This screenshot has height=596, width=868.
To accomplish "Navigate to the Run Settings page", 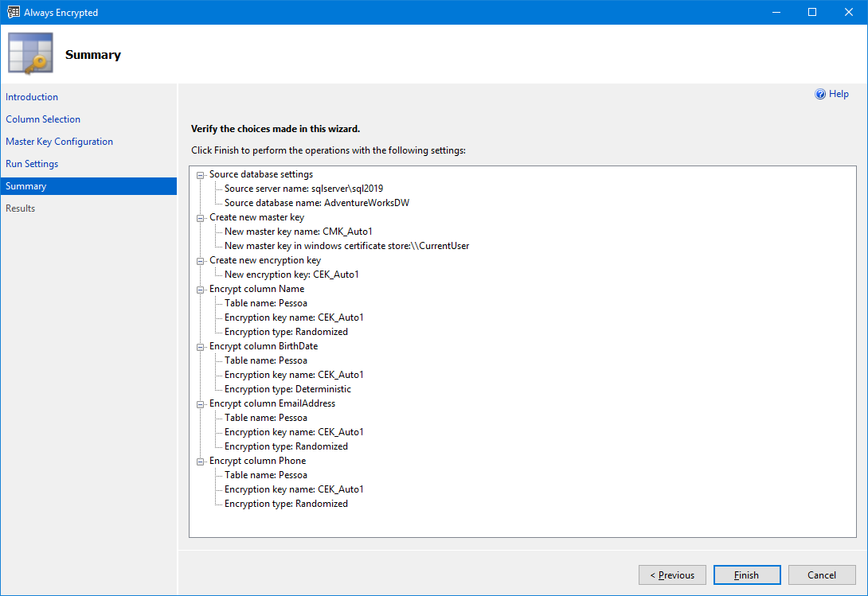I will [x=32, y=164].
